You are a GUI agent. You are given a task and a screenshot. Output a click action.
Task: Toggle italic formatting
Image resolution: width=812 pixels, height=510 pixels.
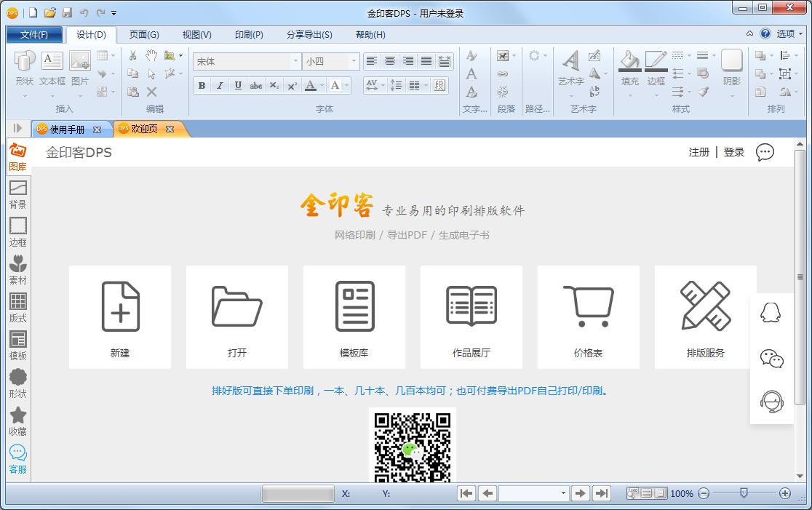pos(219,86)
